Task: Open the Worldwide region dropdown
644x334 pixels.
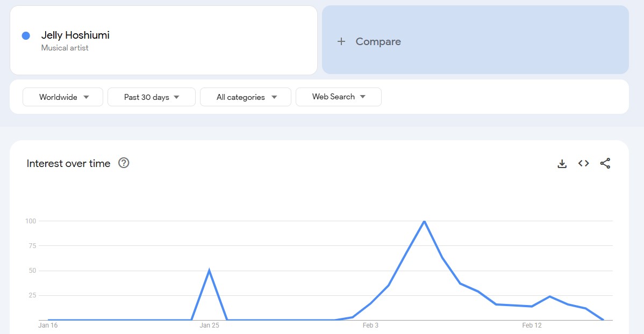Action: point(63,97)
